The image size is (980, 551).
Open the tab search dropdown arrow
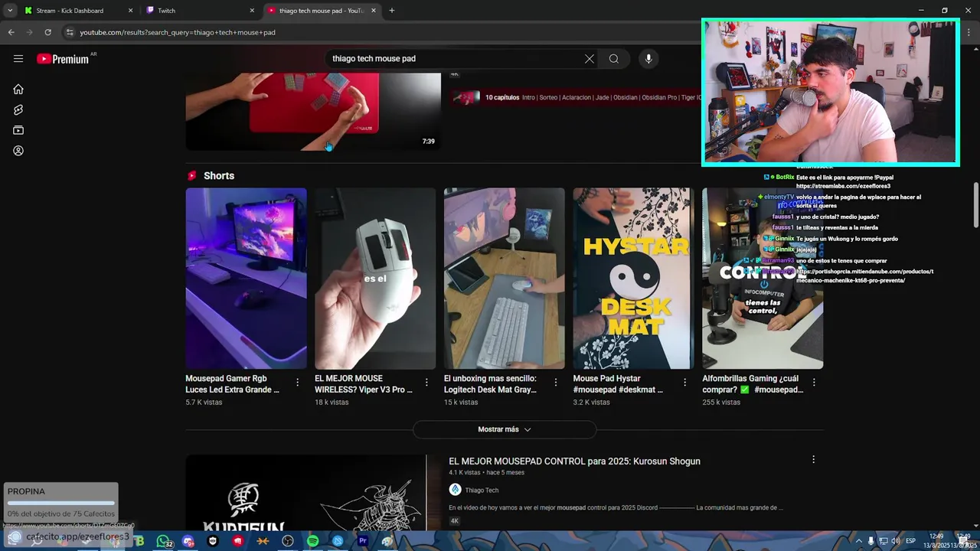coord(10,11)
